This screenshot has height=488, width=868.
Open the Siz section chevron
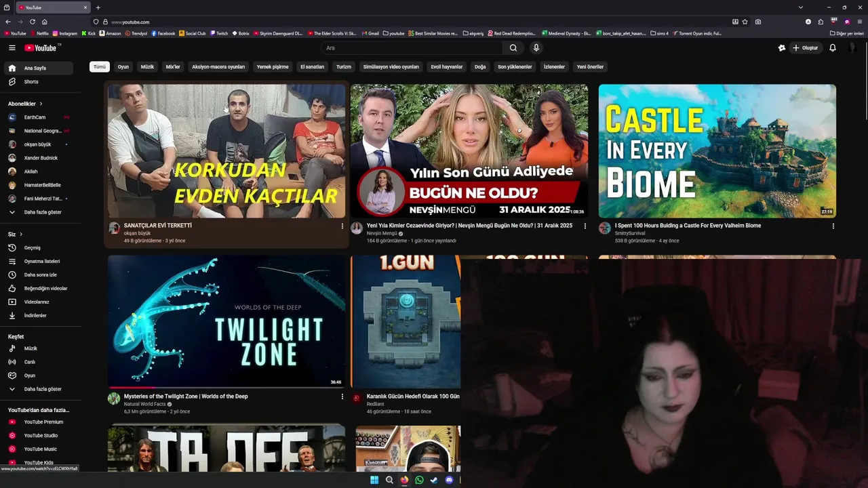coord(20,234)
